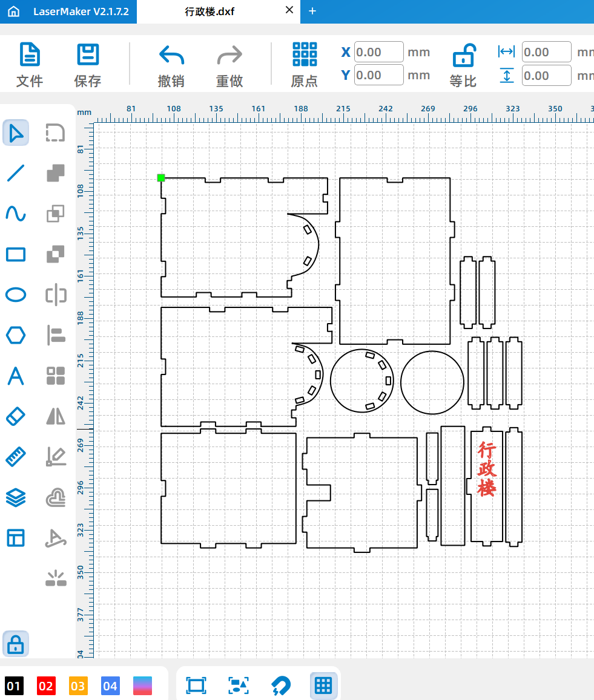
Task: Toggle the grid display button
Action: click(x=323, y=685)
